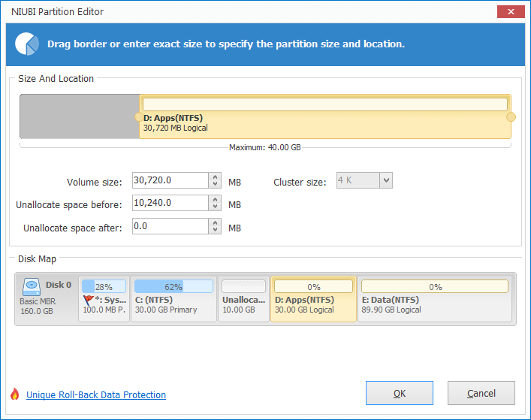Decrease Unallocate space after value
This screenshot has height=420, width=531.
coord(215,230)
